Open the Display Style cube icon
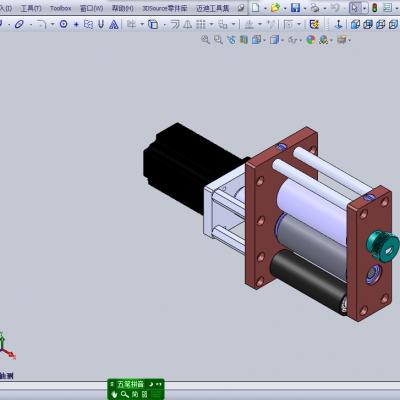400x400 pixels. [x=274, y=40]
